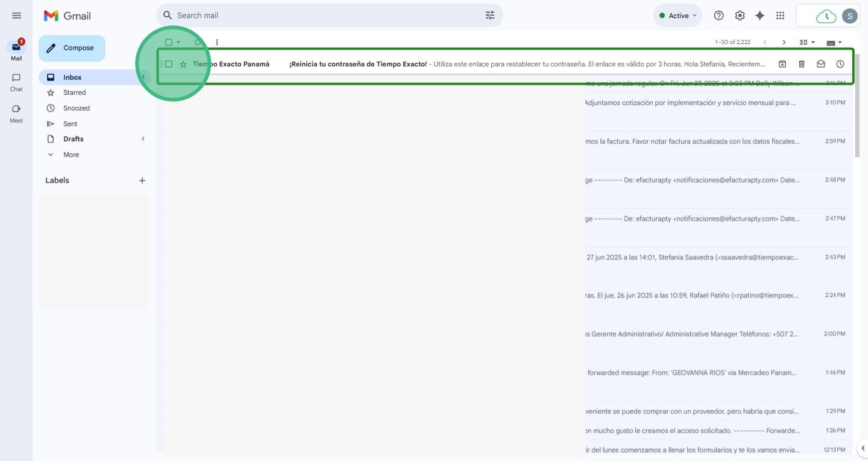Star the Tiempo Exacto Panamá email
Screen dimensions: 868x461
coord(183,64)
